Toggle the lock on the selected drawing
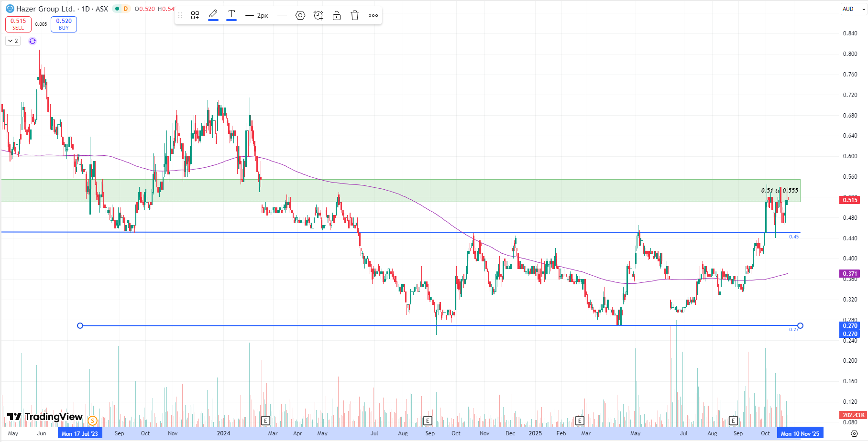The image size is (868, 442). pos(337,15)
